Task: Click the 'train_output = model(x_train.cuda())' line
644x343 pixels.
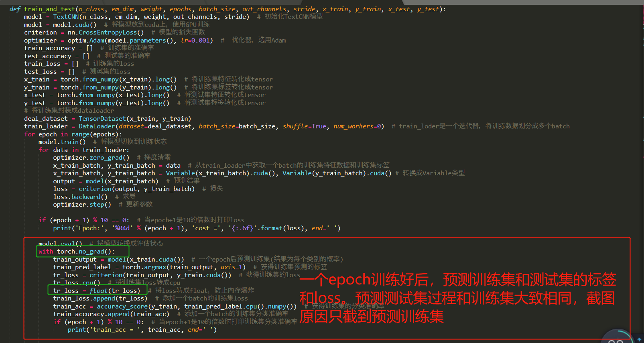Action: tap(198, 260)
